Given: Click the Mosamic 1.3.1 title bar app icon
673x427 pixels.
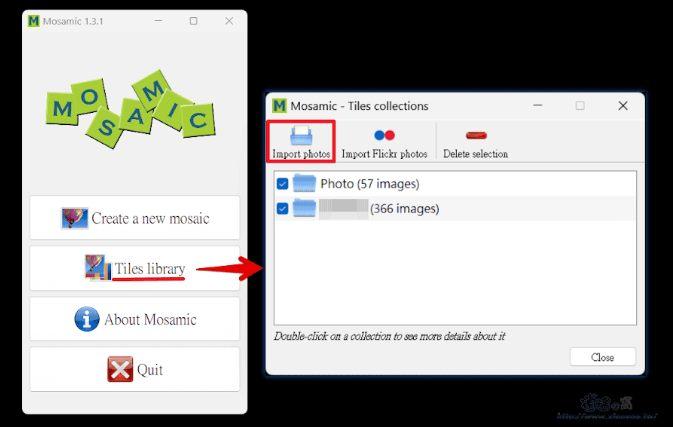Looking at the screenshot, I should point(33,21).
